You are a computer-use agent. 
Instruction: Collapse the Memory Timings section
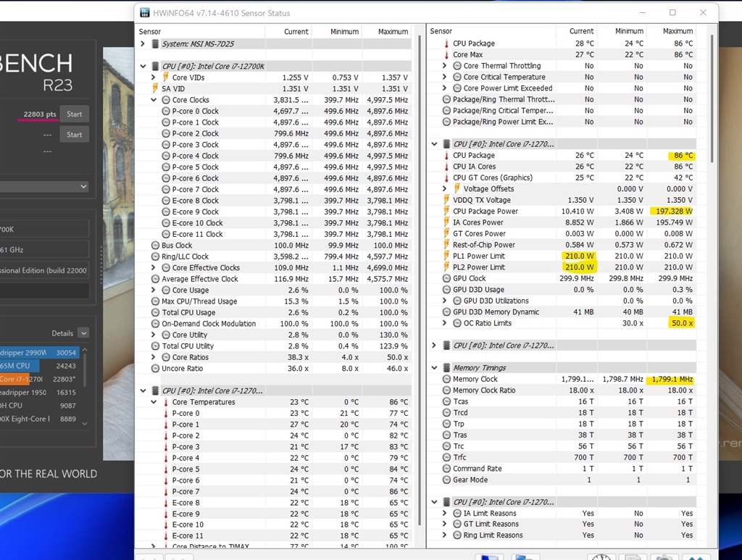pyautogui.click(x=435, y=368)
